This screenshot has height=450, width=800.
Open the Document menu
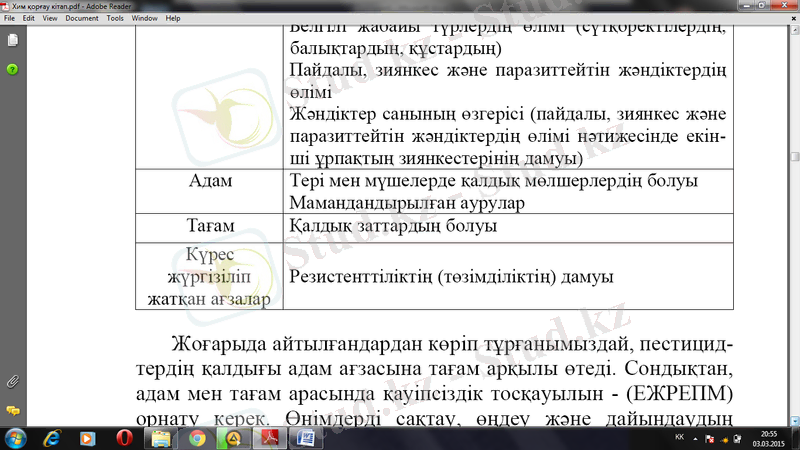pos(82,18)
